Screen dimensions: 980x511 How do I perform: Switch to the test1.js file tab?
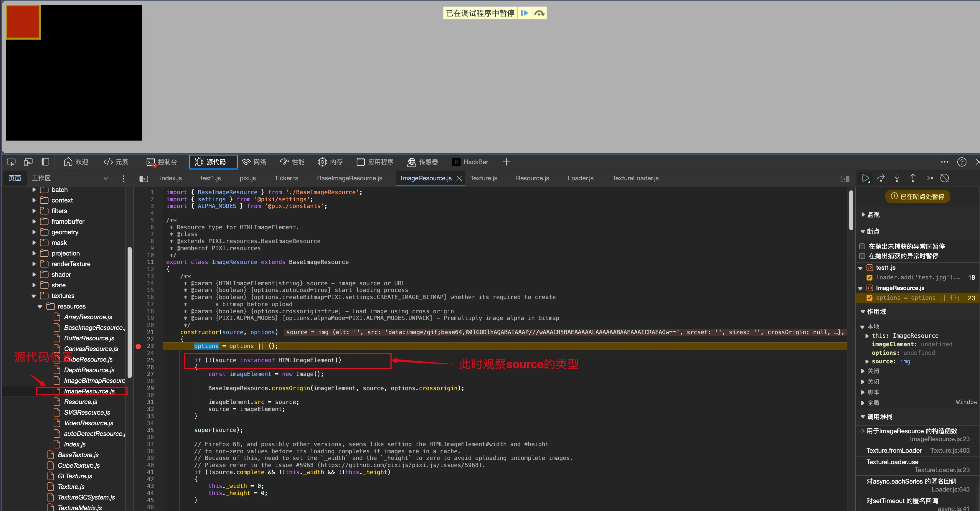[x=210, y=178]
